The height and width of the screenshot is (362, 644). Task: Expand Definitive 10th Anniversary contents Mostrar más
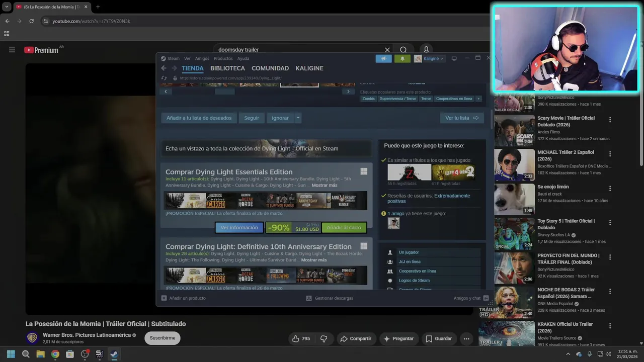(314, 260)
